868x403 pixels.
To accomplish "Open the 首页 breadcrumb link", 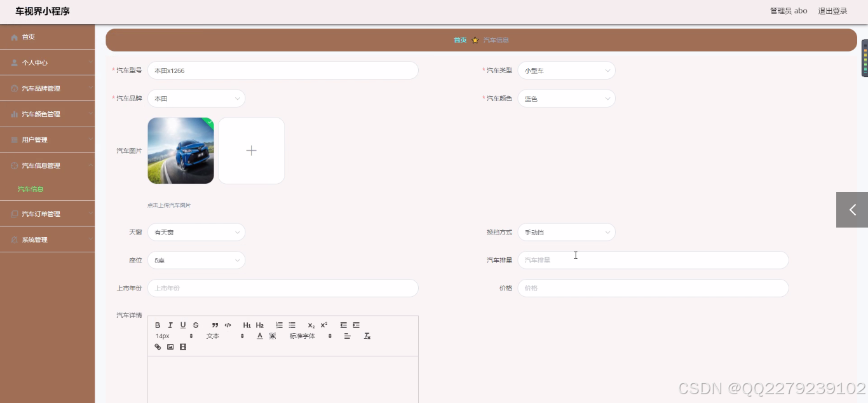I will pyautogui.click(x=460, y=39).
